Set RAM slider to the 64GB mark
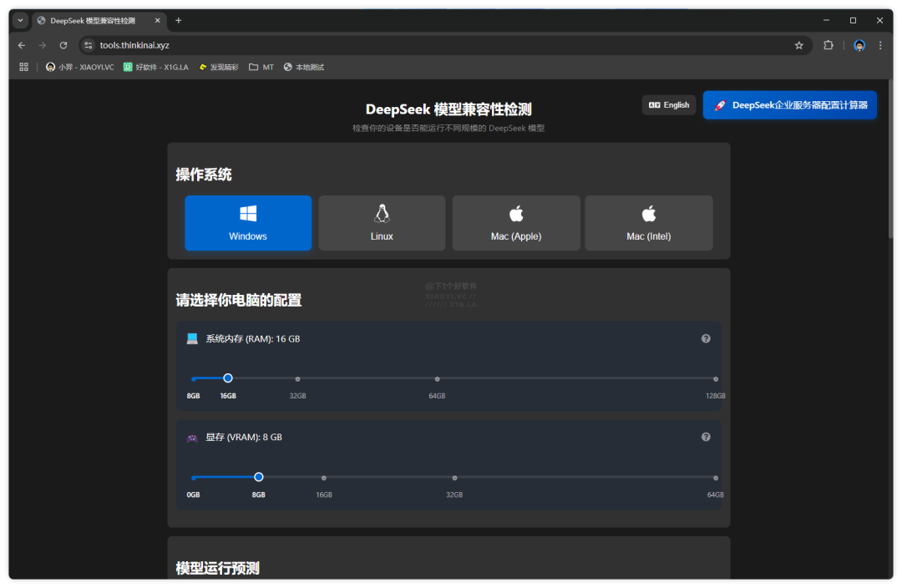 pos(437,379)
